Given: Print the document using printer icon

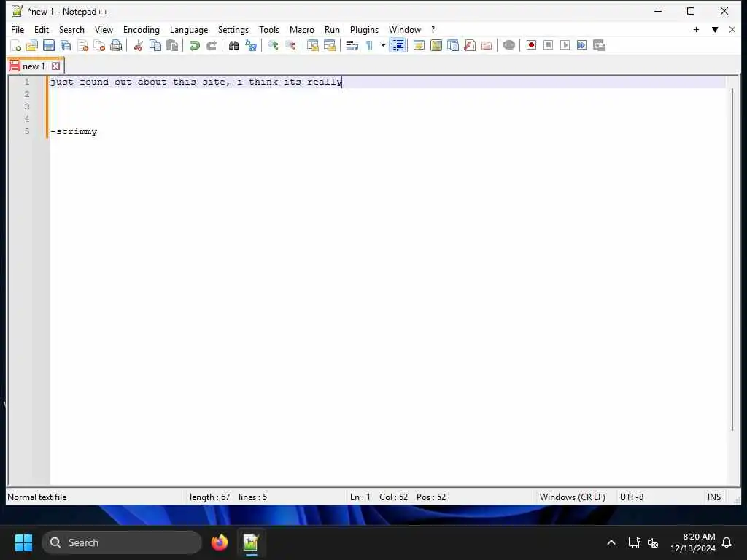Looking at the screenshot, I should coord(116,46).
